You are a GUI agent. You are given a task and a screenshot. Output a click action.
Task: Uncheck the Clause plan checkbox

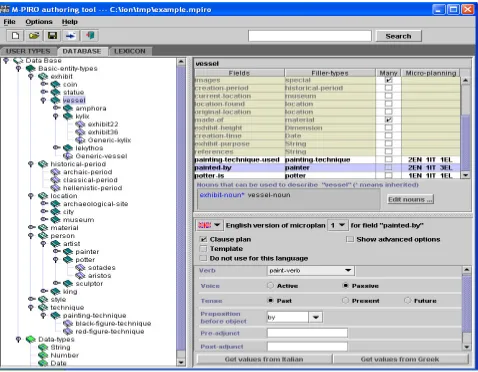coord(203,239)
